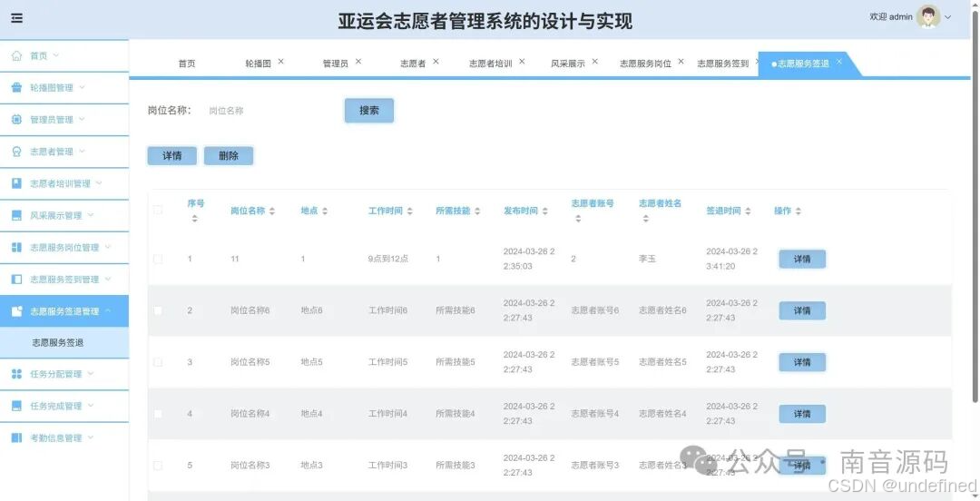Open the admin user dropdown arrow
The height and width of the screenshot is (501, 980).
click(x=947, y=17)
